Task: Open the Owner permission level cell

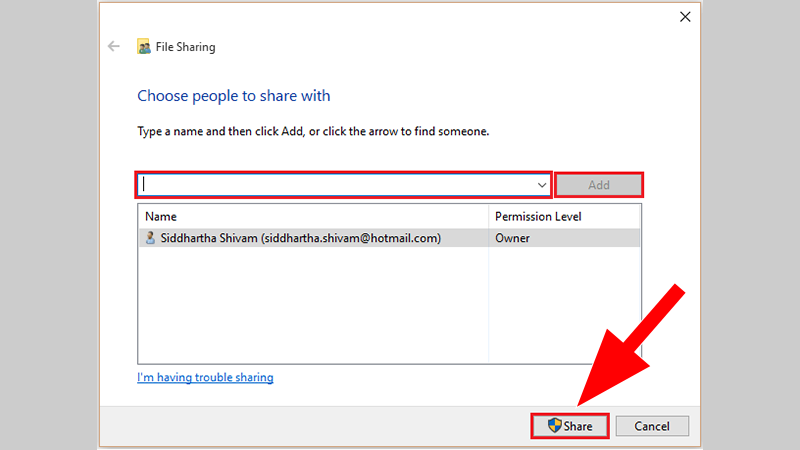Action: (x=564, y=238)
